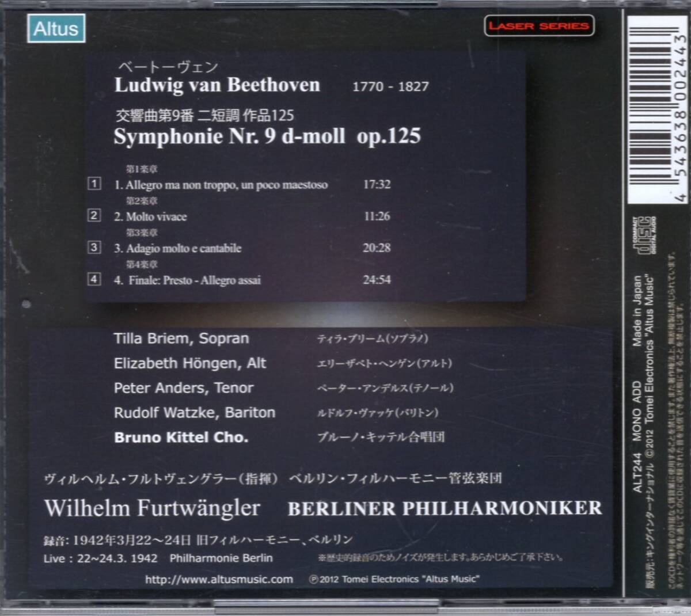Image resolution: width=691 pixels, height=616 pixels.
Task: Click 'Elizabeth Höngen, Alt'
Action: click(190, 363)
